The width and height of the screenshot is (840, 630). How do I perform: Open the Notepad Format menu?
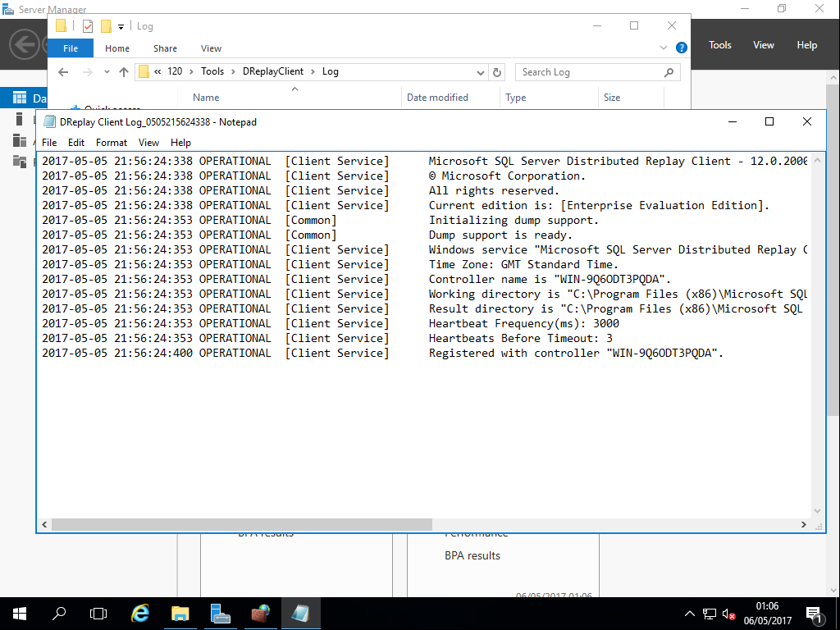point(112,143)
